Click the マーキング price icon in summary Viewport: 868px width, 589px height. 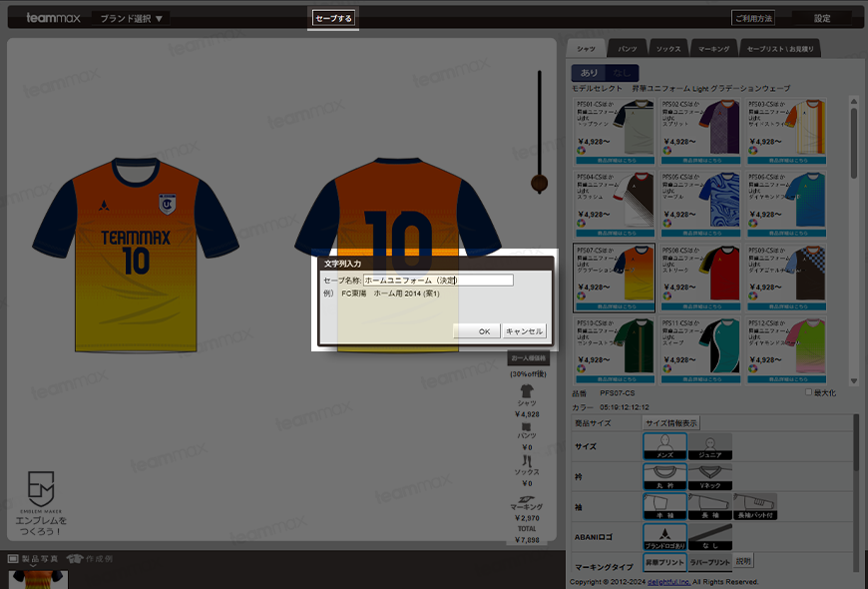tap(527, 499)
